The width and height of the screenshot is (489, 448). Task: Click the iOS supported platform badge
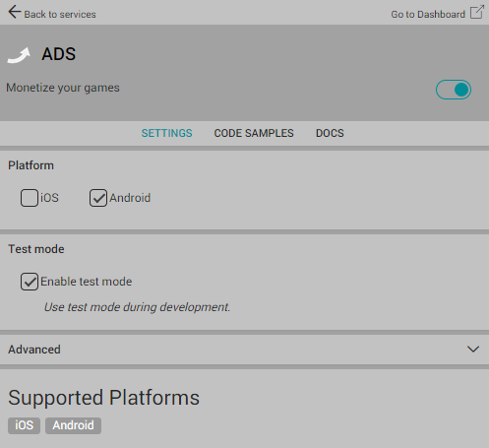(x=24, y=425)
